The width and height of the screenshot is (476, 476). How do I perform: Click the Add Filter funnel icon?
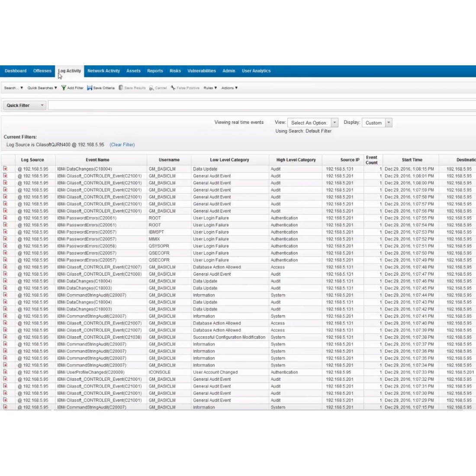point(63,88)
